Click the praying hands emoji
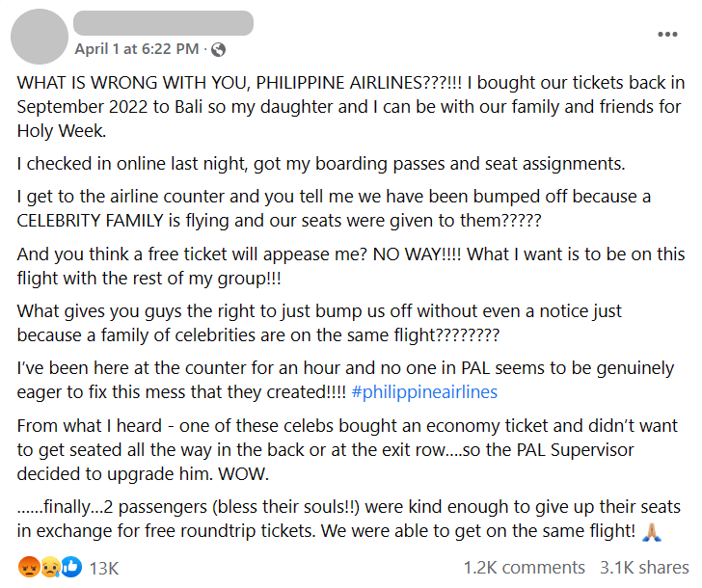This screenshot has height=588, width=702. point(652,532)
